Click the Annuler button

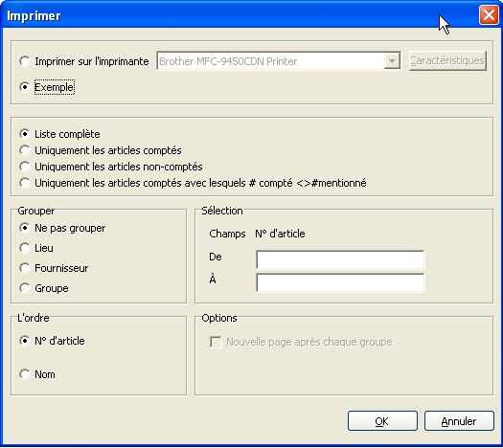pos(459,421)
